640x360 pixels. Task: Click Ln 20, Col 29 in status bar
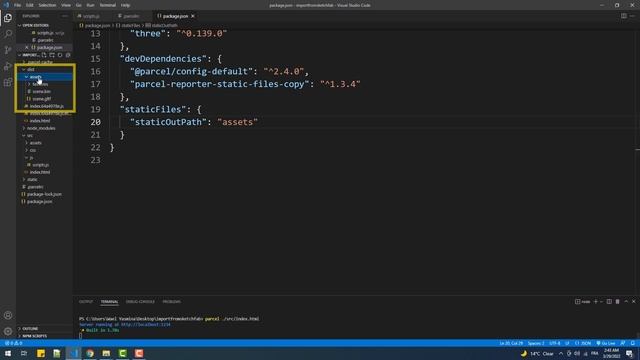point(511,343)
